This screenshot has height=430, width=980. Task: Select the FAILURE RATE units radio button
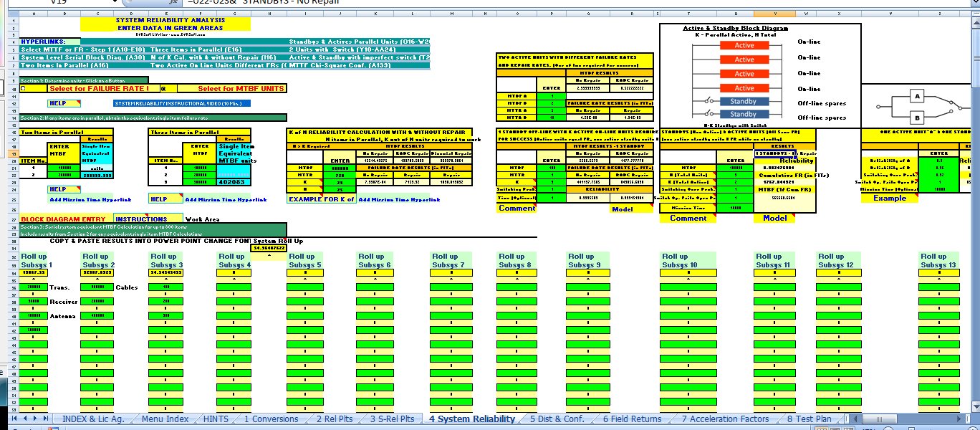pos(23,89)
